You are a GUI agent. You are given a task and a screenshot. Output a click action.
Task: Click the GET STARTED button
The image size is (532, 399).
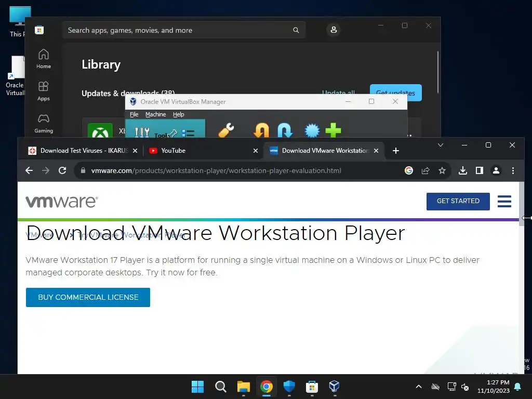[x=458, y=201]
